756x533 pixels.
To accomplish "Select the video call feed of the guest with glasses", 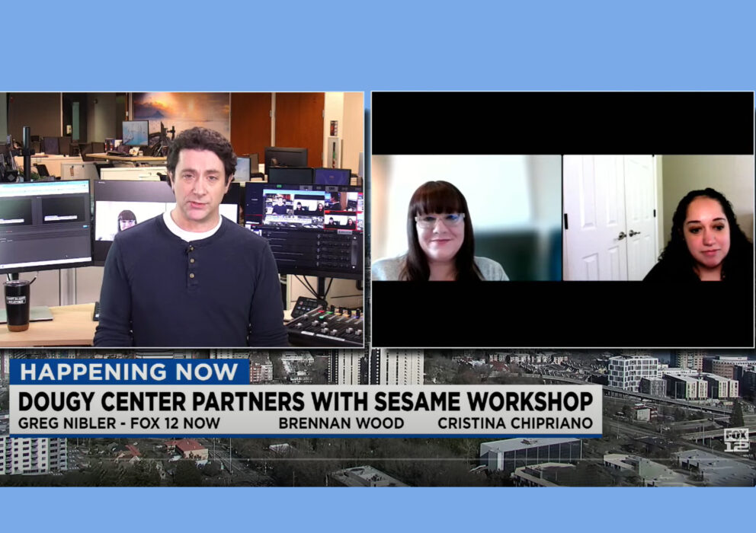I will [466, 218].
